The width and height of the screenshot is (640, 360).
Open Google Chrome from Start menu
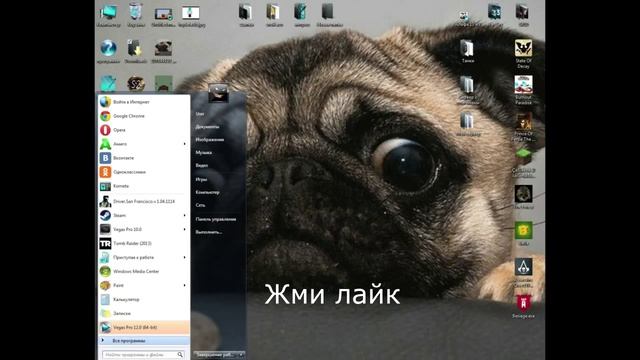click(144, 116)
